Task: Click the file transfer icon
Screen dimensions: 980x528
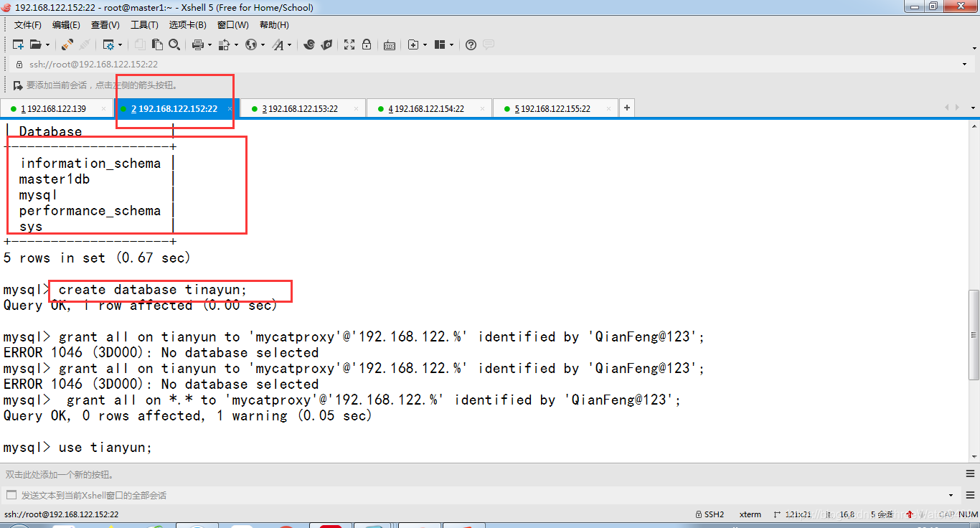Action: pos(224,44)
